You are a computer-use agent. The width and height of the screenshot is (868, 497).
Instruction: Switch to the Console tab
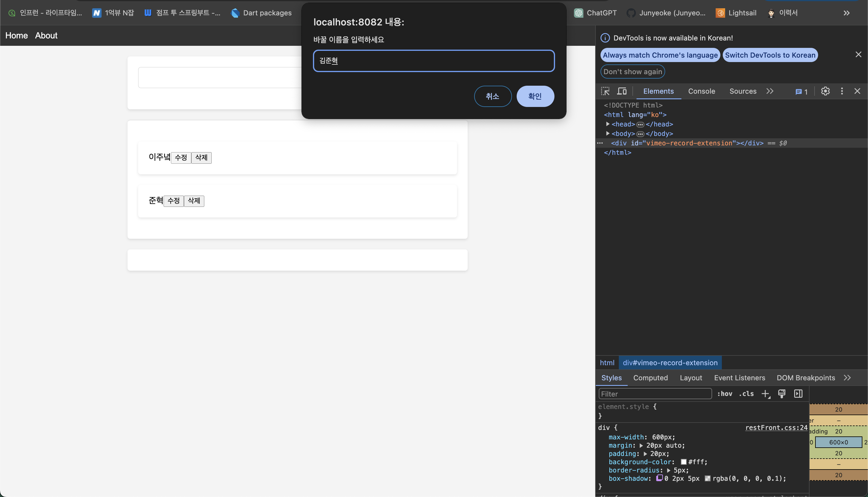pyautogui.click(x=701, y=91)
